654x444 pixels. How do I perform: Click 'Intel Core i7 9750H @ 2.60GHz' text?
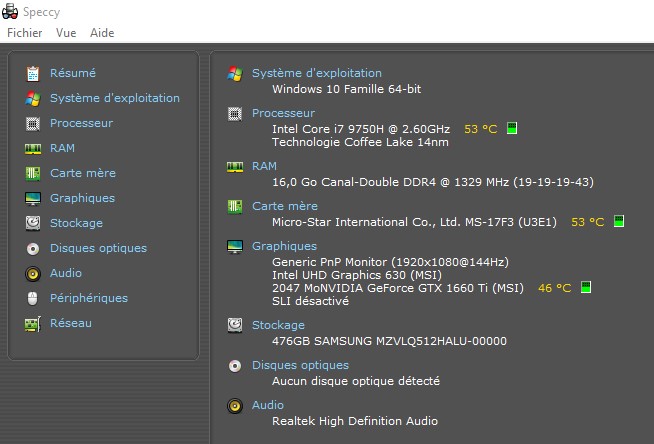pos(361,129)
